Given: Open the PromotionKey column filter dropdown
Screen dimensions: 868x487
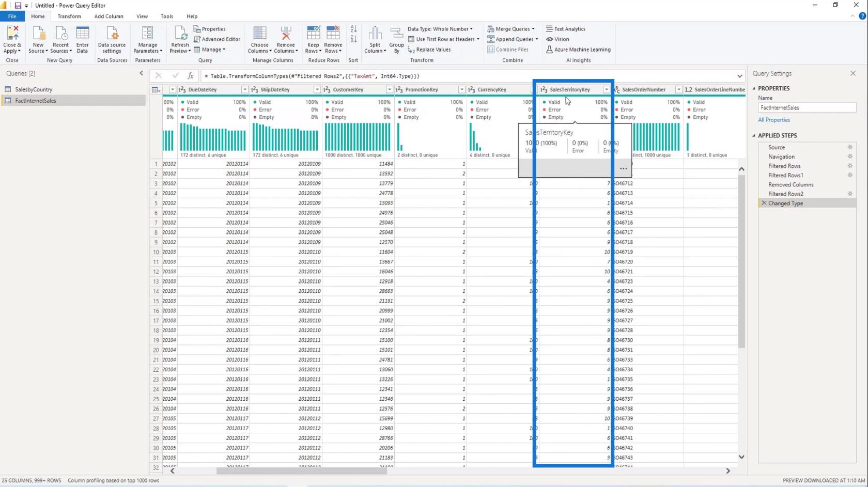Looking at the screenshot, I should point(462,90).
